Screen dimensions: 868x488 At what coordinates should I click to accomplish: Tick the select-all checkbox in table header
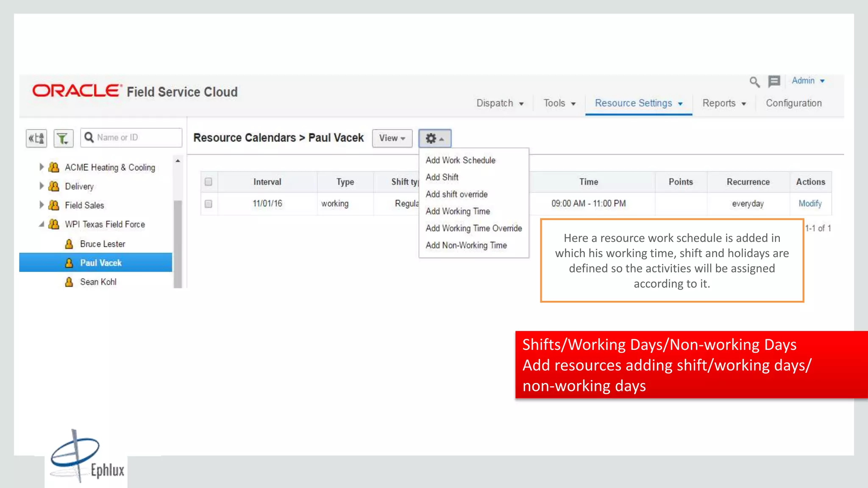208,182
